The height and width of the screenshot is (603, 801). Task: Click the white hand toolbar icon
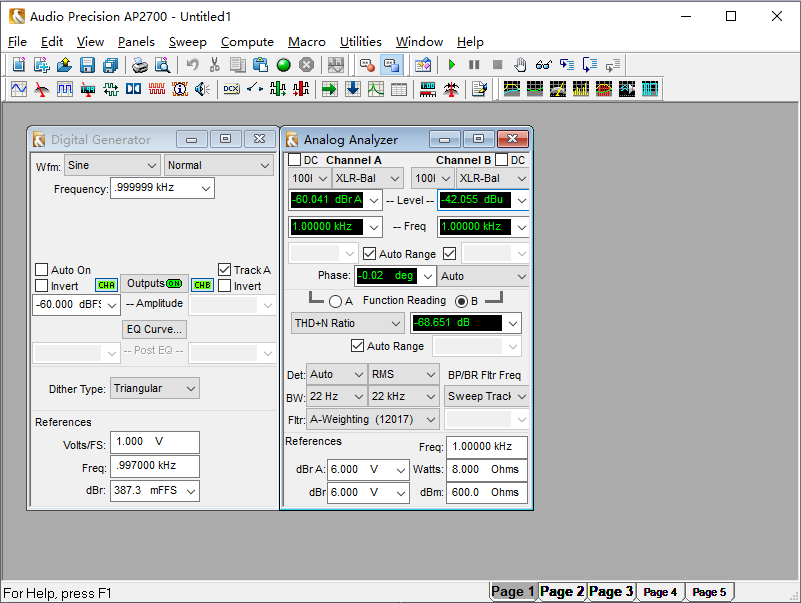[x=520, y=65]
